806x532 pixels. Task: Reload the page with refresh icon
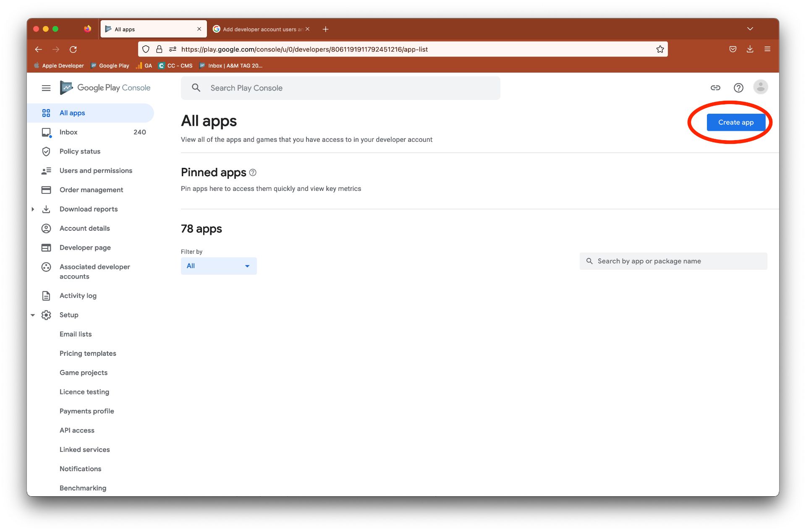[73, 49]
